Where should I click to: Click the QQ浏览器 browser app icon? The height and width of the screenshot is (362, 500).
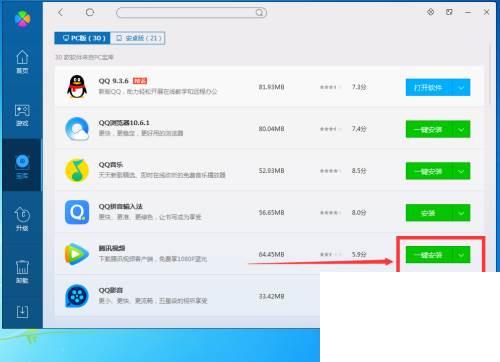pyautogui.click(x=77, y=129)
